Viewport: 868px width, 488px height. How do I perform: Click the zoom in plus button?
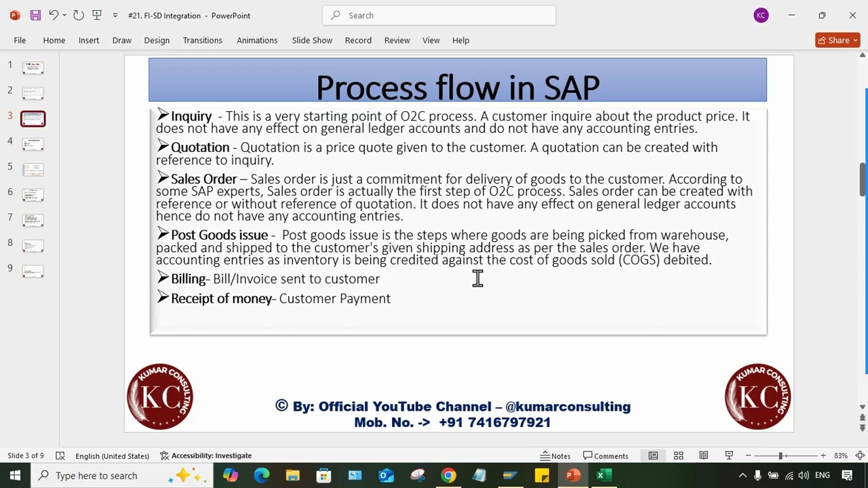click(x=823, y=455)
